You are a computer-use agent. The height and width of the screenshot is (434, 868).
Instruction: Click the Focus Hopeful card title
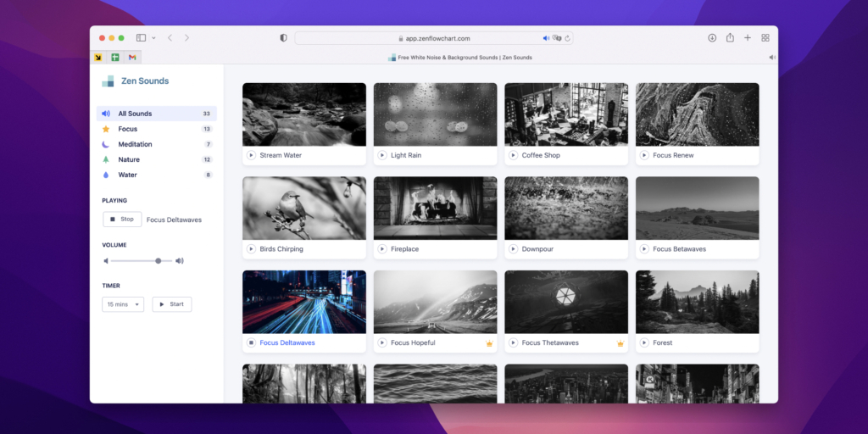[x=413, y=342]
